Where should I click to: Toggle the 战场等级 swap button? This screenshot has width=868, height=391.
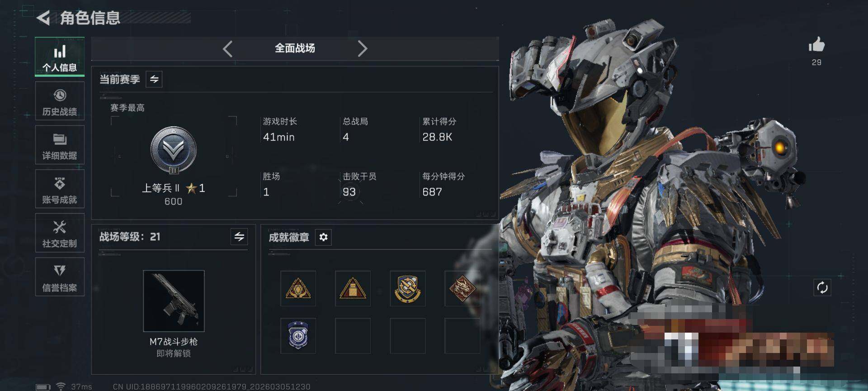click(x=239, y=236)
